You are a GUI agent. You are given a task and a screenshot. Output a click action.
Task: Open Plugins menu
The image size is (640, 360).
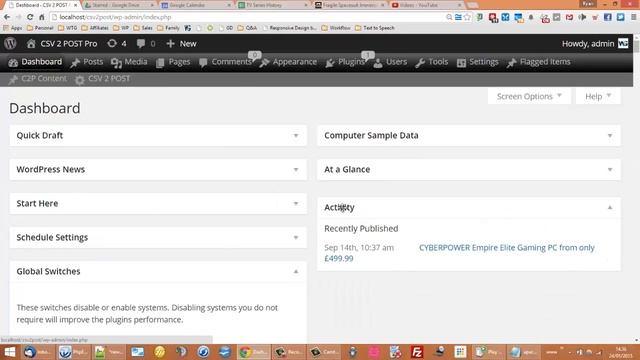click(345, 62)
